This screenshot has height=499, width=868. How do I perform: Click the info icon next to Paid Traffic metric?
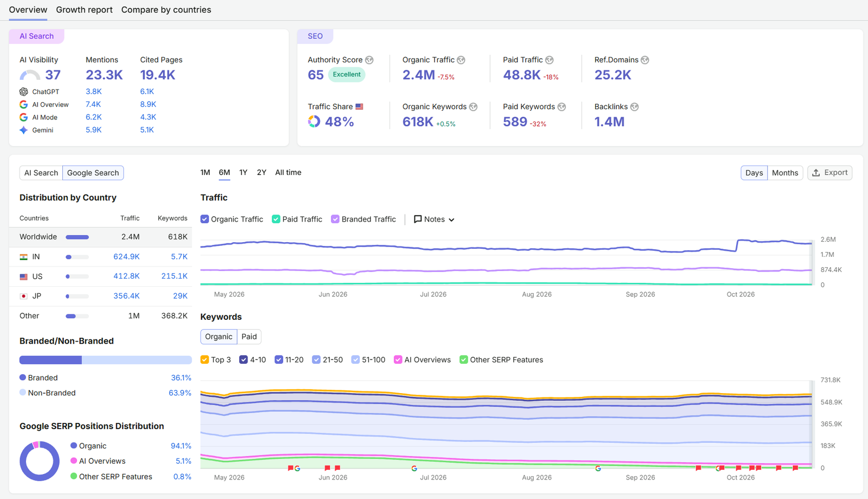point(550,60)
